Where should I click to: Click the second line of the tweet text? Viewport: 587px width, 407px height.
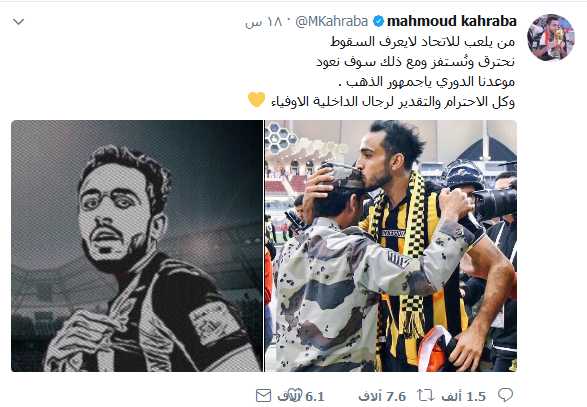click(416, 62)
